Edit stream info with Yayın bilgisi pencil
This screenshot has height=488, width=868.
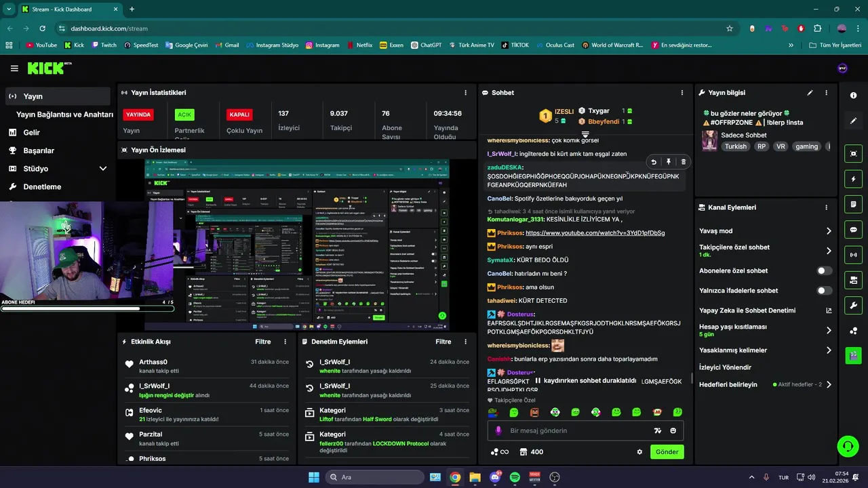coord(810,93)
